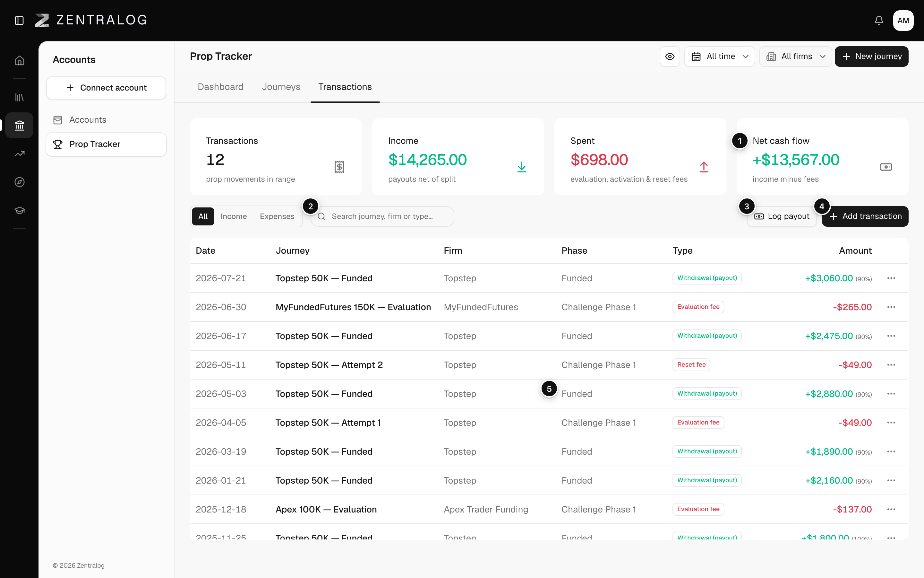Click the Firm column header
The height and width of the screenshot is (578, 924).
(453, 250)
